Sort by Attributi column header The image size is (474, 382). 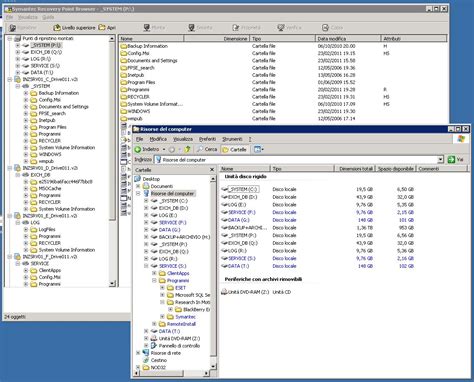(413, 39)
